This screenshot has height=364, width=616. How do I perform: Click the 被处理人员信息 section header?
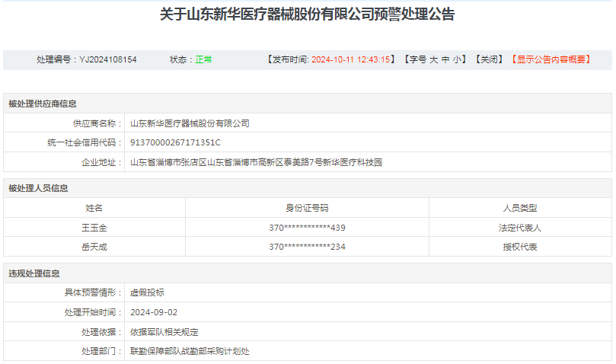38,188
